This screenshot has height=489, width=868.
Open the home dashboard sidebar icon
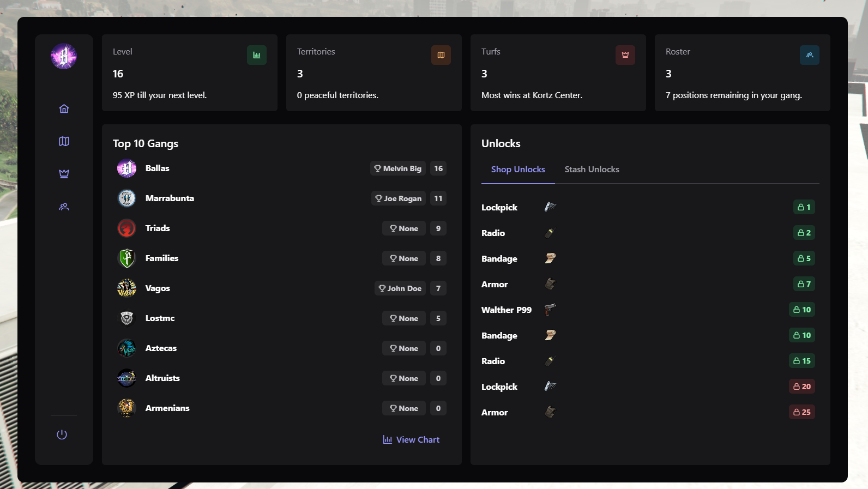pyautogui.click(x=64, y=108)
